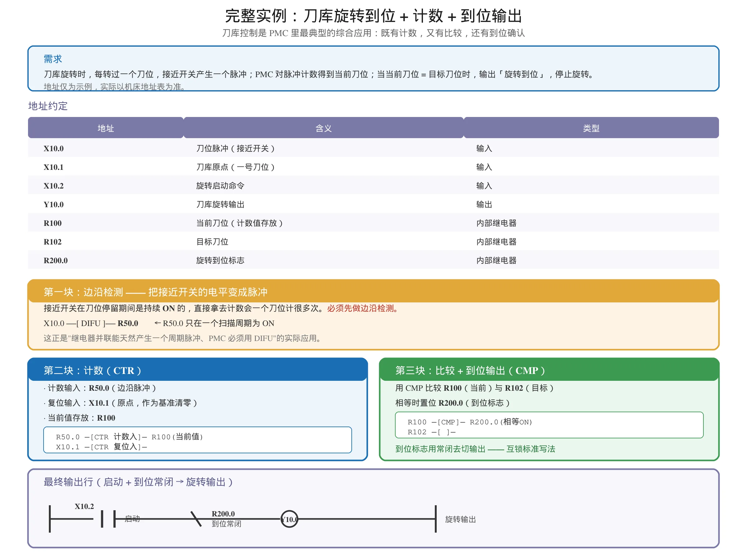Screen dimensions: 747x560
Task: Click the R100 CMP R200.0 code line
Action: click(470, 422)
